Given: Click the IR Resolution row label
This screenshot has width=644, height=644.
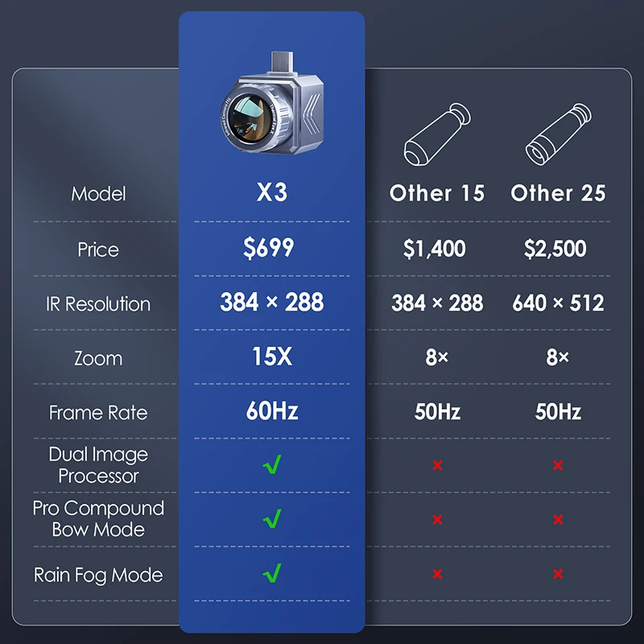Looking at the screenshot, I should (98, 304).
